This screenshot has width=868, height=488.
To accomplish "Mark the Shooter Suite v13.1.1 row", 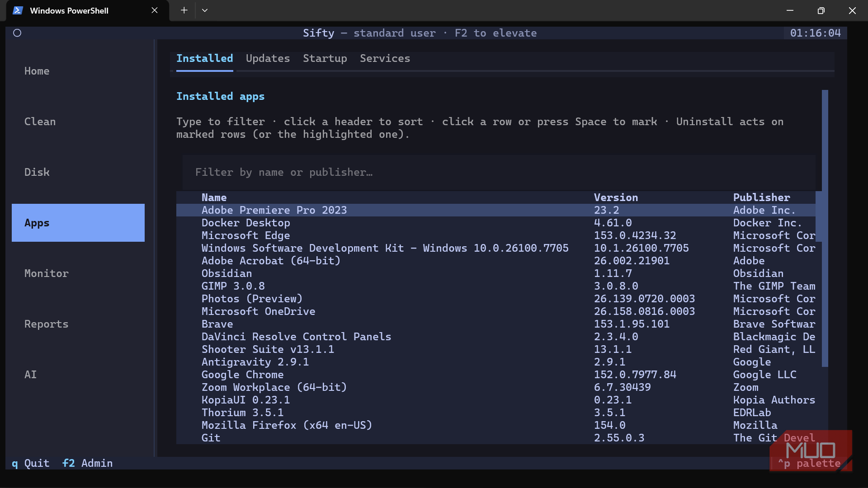I will 496,349.
